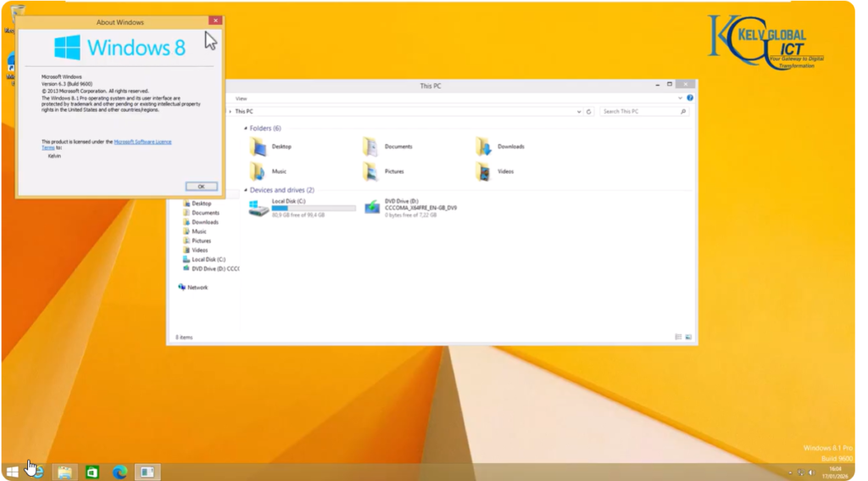This screenshot has height=481, width=868.
Task: Select the Music folder icon in This PC
Action: pos(258,171)
